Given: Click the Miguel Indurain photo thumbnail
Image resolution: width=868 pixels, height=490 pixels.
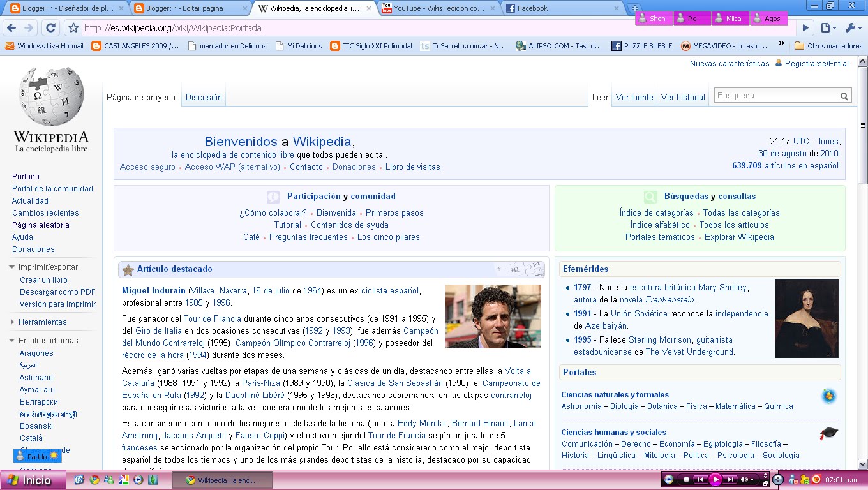Looking at the screenshot, I should (493, 316).
